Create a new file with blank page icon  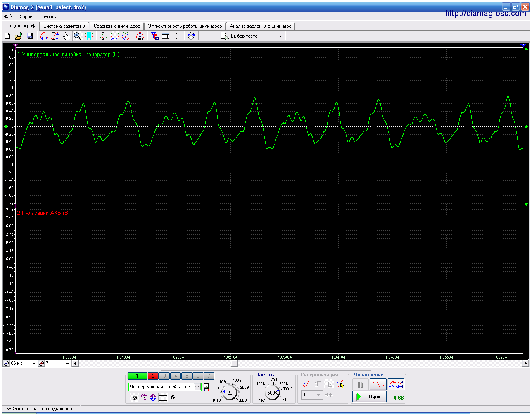(7, 36)
